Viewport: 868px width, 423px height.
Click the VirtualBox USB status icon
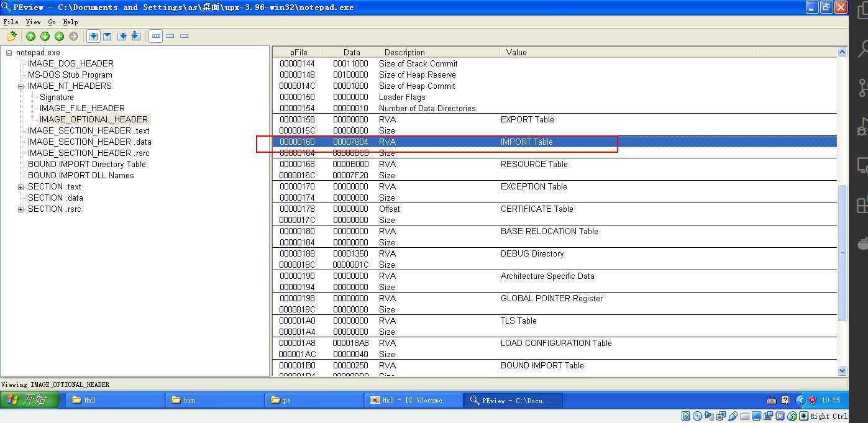pos(733,416)
